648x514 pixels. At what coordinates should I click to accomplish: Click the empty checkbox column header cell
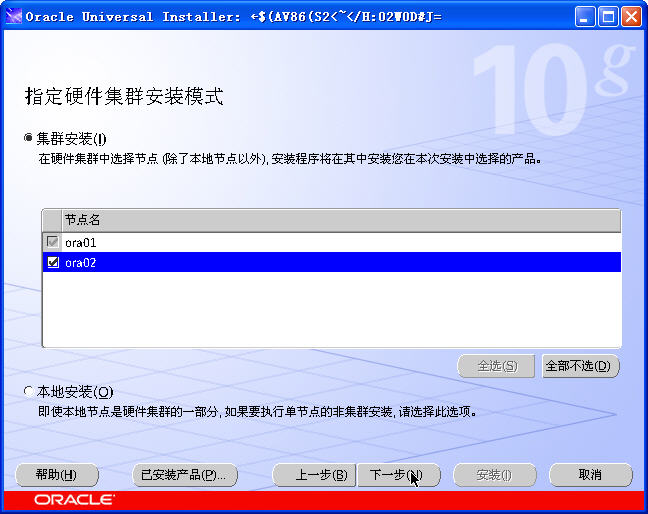pos(52,220)
